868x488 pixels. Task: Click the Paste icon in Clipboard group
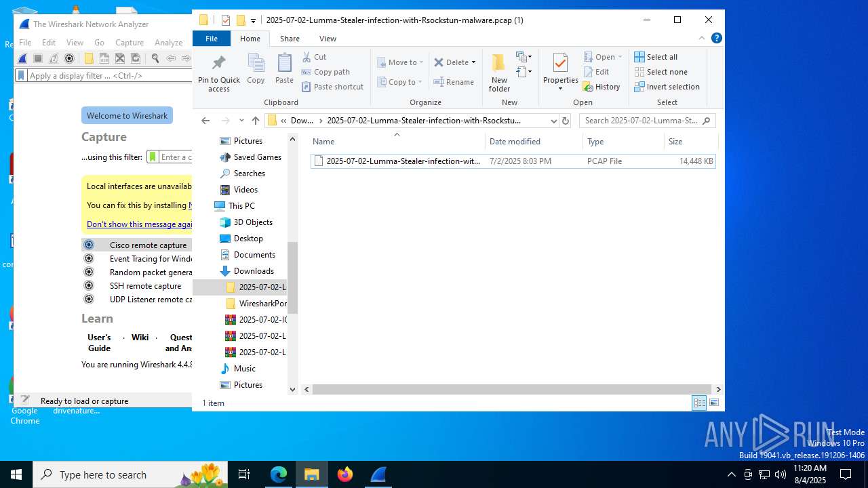(x=284, y=69)
